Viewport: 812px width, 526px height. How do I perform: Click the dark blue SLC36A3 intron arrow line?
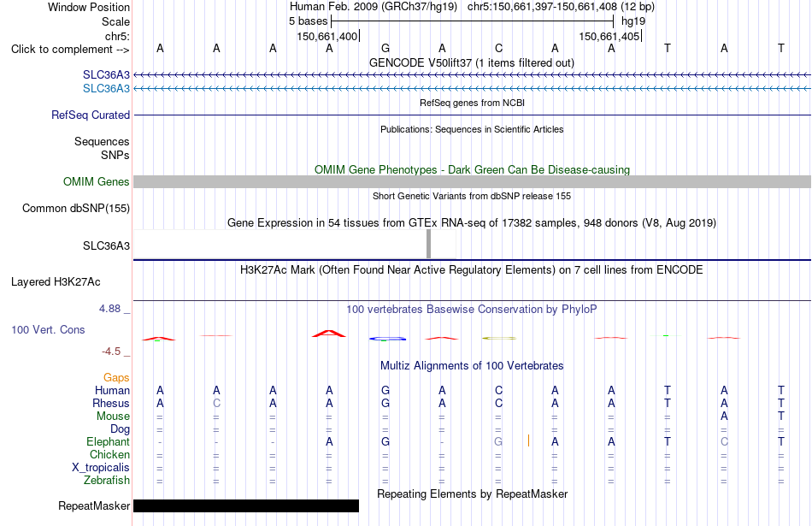[473, 75]
